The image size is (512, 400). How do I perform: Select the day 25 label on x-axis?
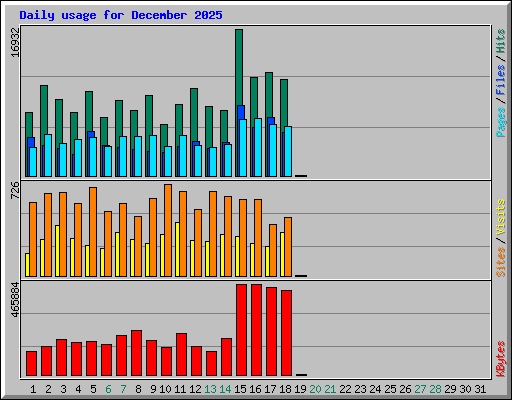390,389
